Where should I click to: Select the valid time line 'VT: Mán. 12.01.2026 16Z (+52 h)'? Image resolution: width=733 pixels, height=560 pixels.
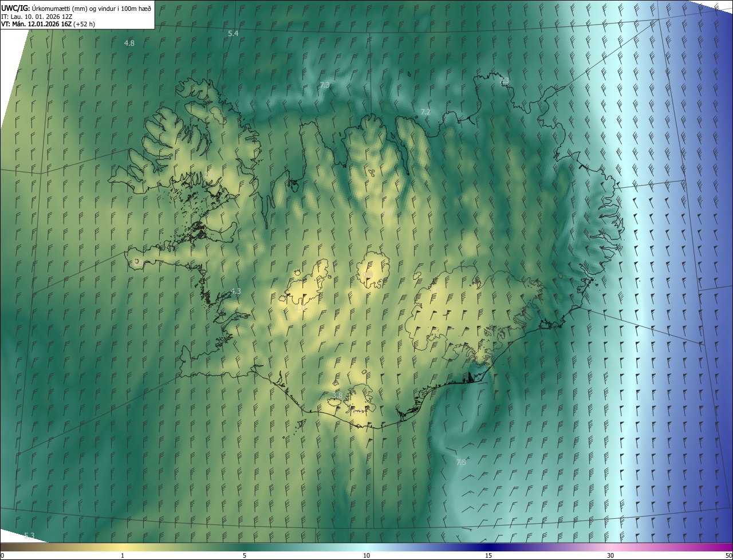(x=48, y=24)
